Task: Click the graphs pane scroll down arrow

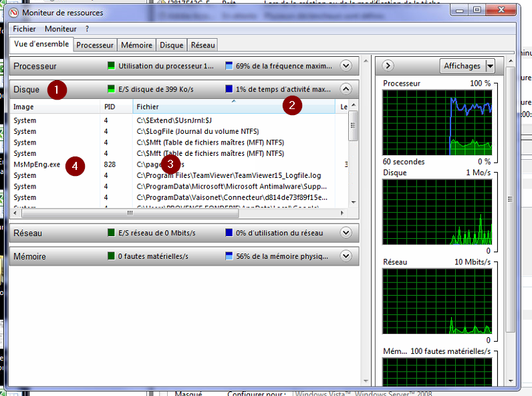Action: (511, 381)
